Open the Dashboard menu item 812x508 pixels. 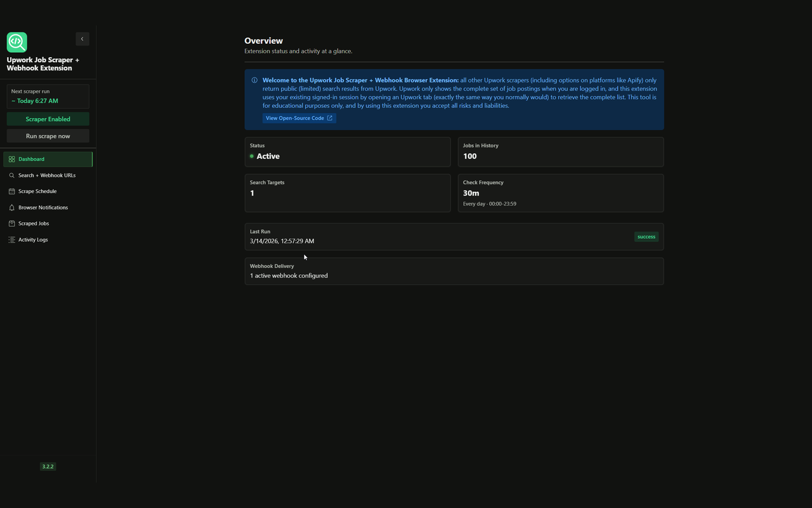tap(48, 159)
